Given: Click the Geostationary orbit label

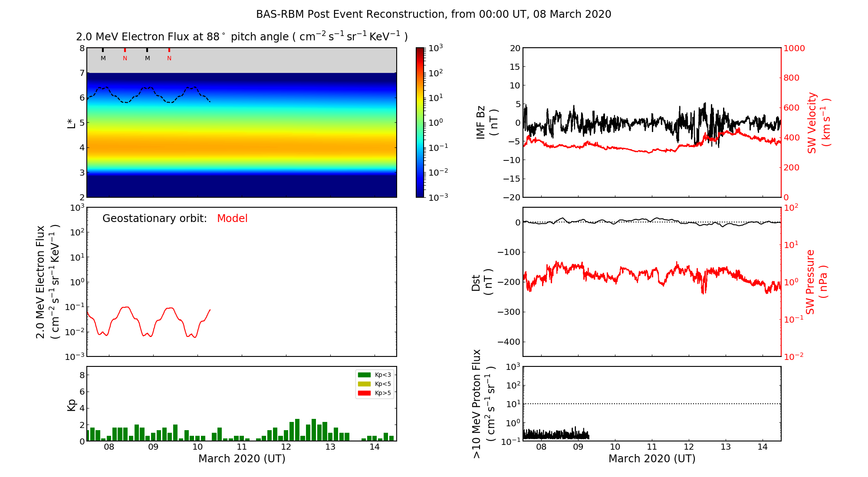Looking at the screenshot, I should click(155, 219).
